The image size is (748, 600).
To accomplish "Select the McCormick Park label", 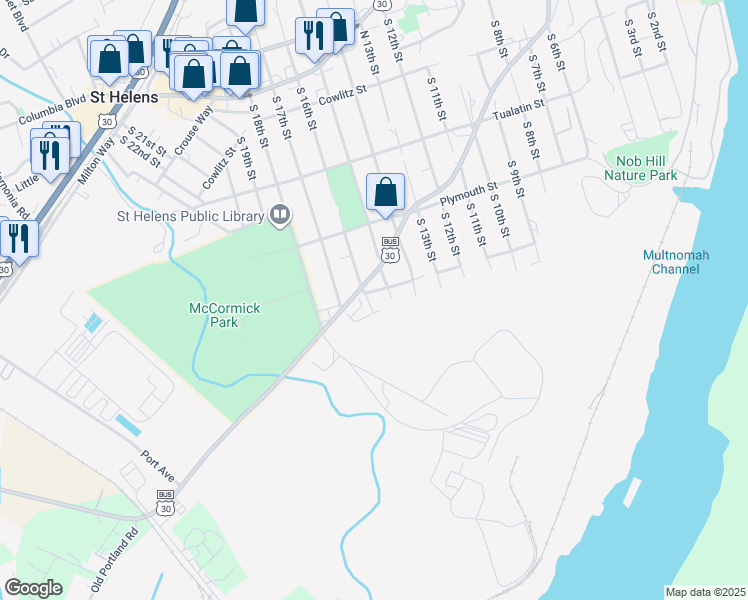I will point(225,315).
